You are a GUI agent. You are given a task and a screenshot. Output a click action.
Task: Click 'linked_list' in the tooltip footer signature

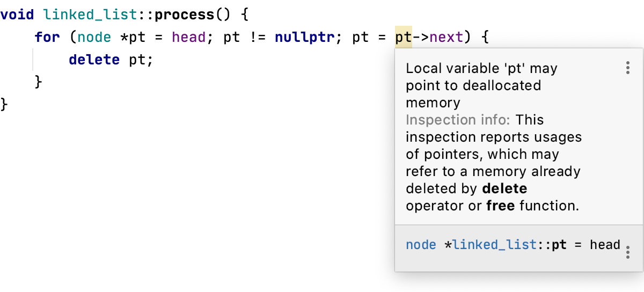(x=495, y=245)
